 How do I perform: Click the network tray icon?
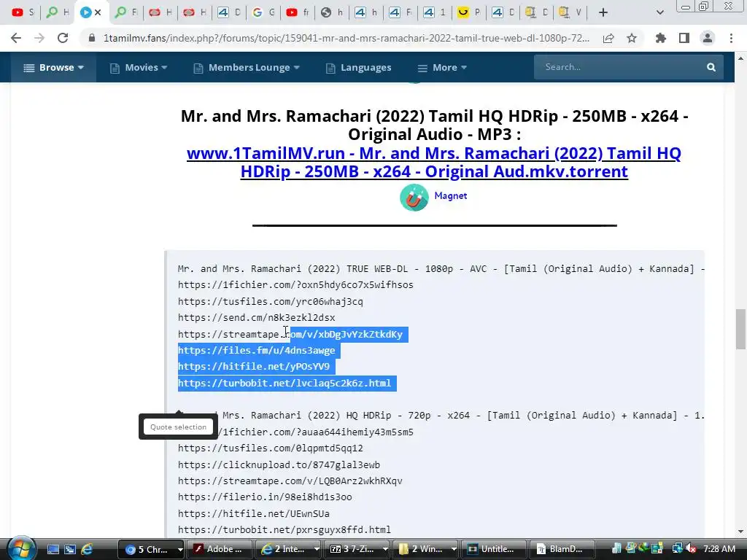coord(677,549)
